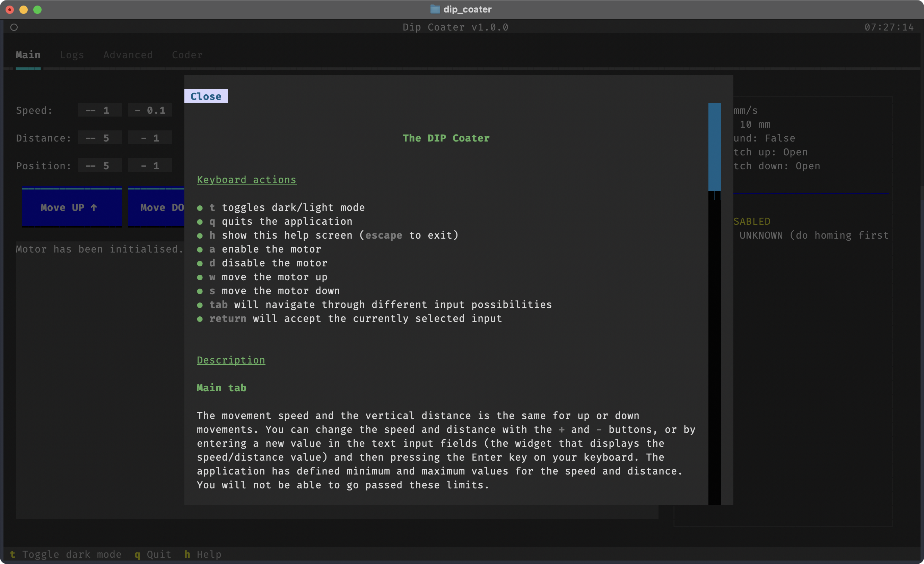
Task: Click Quit in the footer bar
Action: (x=152, y=554)
